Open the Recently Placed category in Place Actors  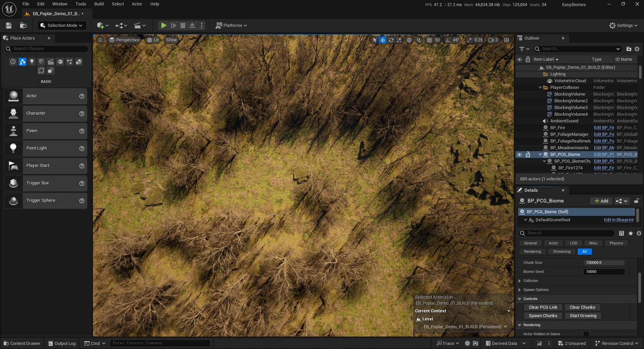[12, 61]
